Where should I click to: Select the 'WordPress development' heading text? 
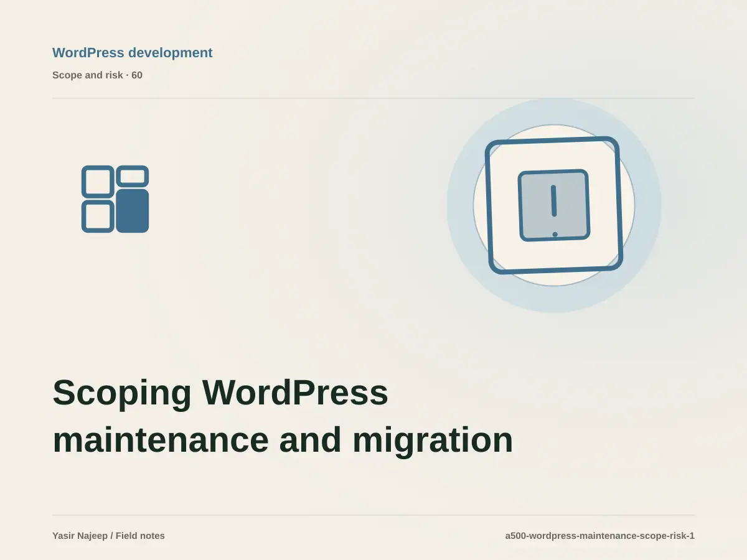[133, 53]
